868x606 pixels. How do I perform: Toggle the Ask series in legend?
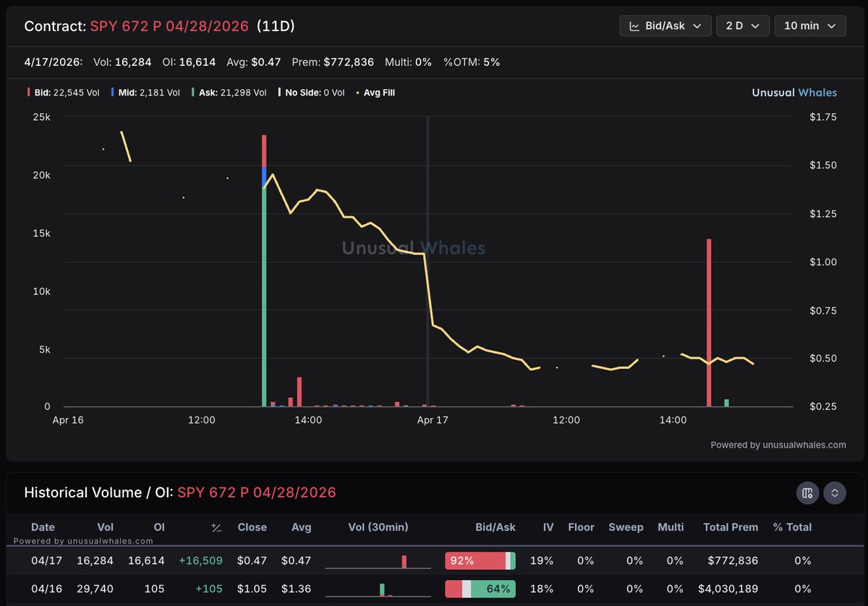click(228, 93)
